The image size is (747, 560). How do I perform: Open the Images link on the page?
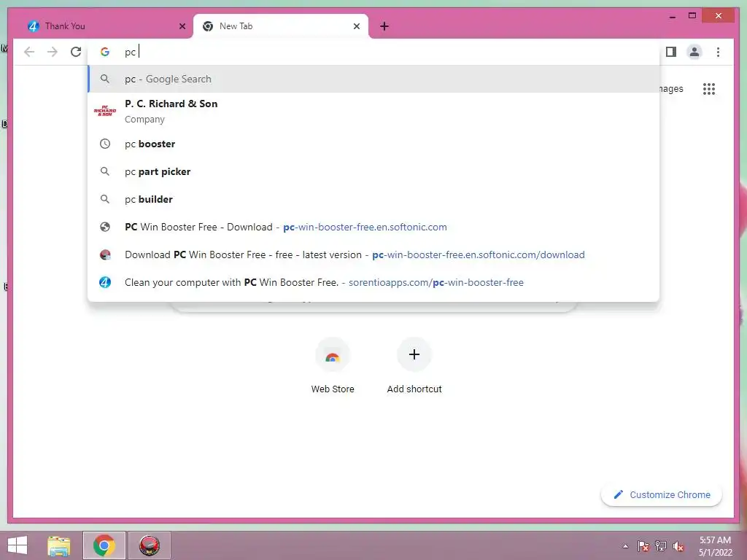point(670,88)
